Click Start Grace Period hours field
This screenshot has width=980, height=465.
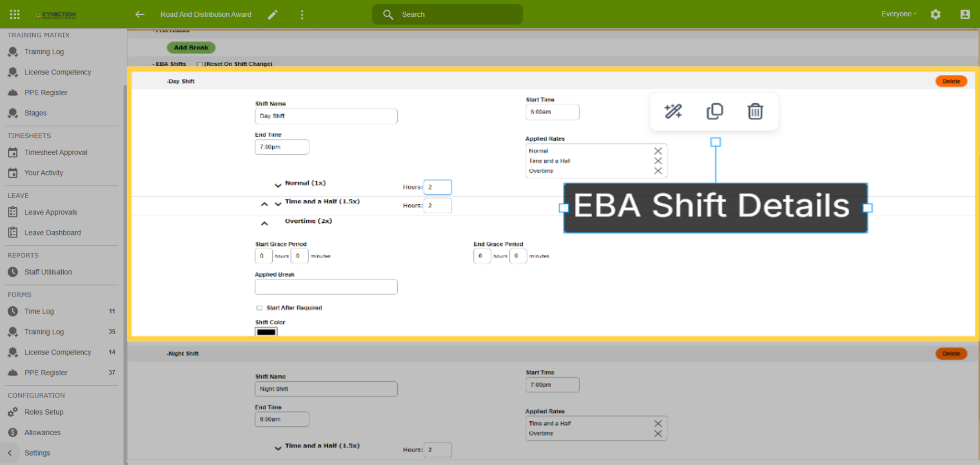tap(263, 256)
